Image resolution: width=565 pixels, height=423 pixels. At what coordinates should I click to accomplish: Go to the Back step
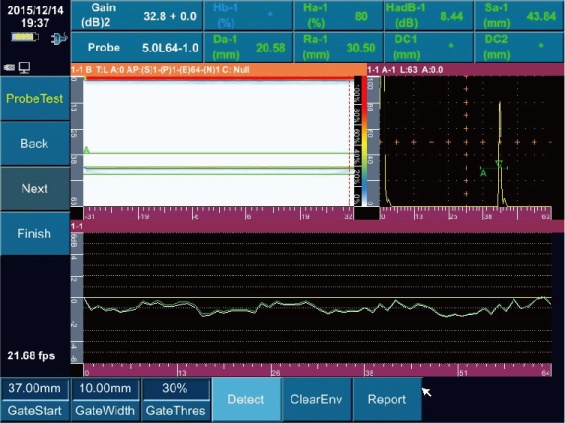pos(35,144)
